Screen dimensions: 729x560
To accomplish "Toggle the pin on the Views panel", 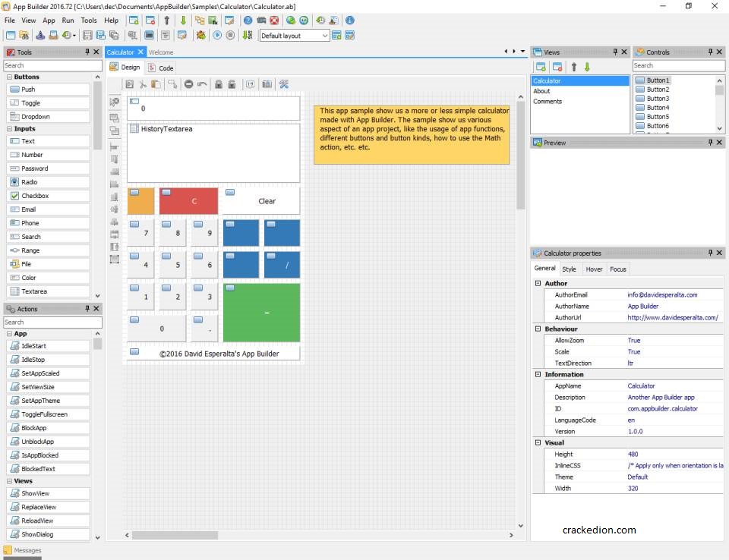I will 615,52.
